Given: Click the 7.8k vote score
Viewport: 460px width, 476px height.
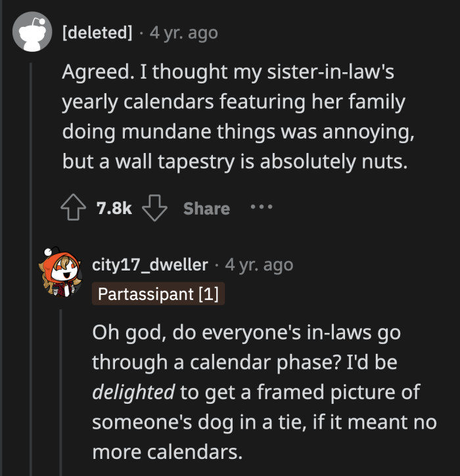Looking at the screenshot, I should [x=114, y=208].
